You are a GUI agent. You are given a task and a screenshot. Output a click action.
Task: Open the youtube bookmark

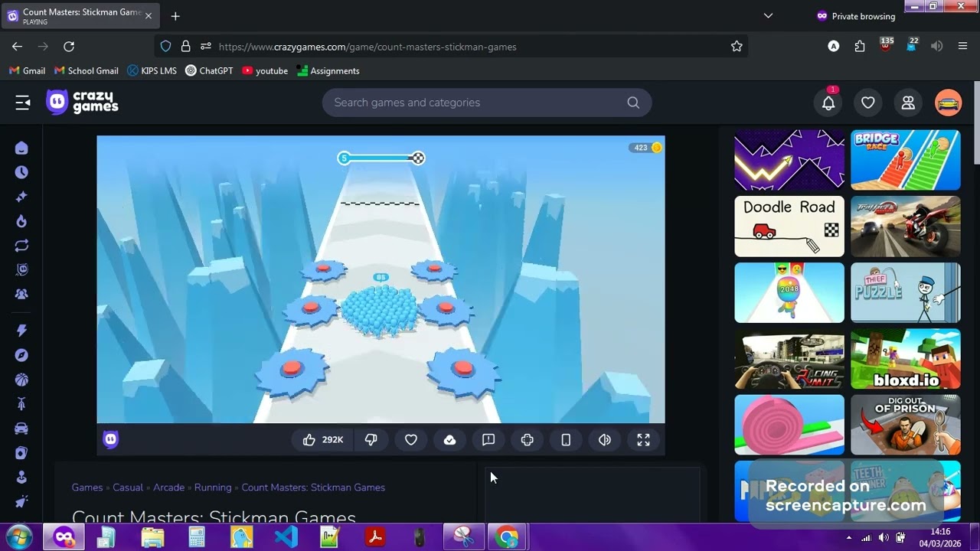click(265, 71)
